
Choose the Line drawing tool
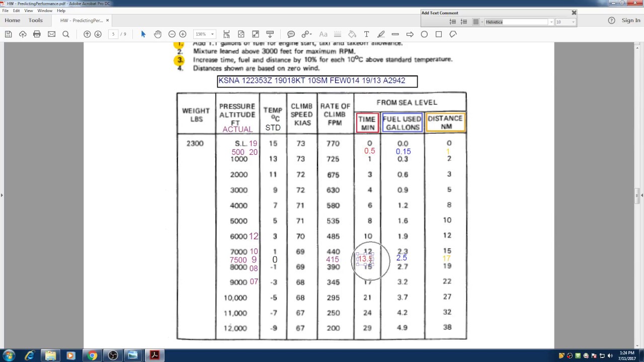(x=395, y=34)
